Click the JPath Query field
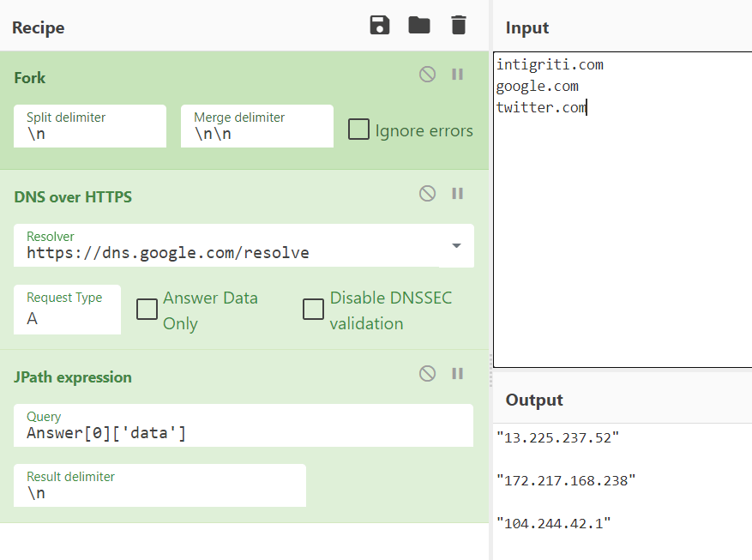The height and width of the screenshot is (560, 752). (244, 425)
